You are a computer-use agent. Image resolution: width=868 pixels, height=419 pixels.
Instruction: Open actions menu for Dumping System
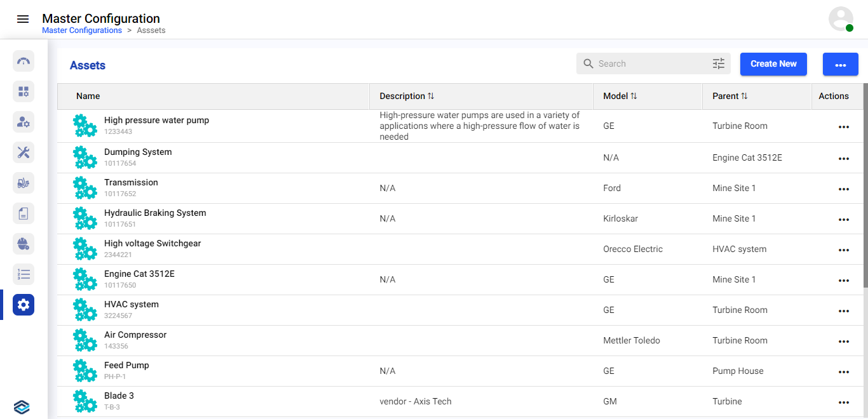coord(843,159)
